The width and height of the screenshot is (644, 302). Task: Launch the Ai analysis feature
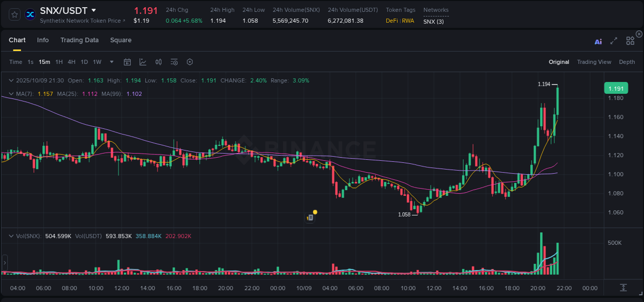(598, 40)
